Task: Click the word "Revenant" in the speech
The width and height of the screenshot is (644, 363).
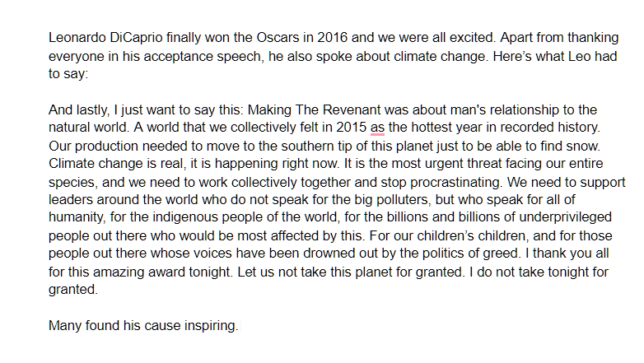Action: (352, 110)
